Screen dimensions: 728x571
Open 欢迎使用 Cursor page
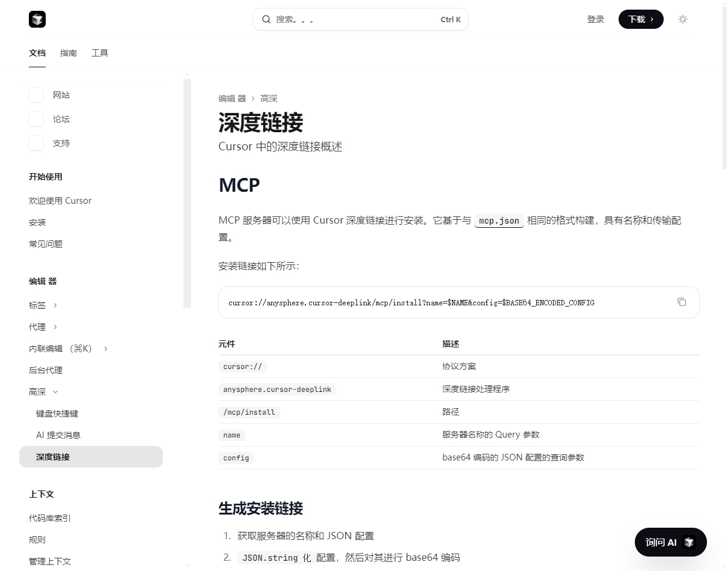point(60,201)
